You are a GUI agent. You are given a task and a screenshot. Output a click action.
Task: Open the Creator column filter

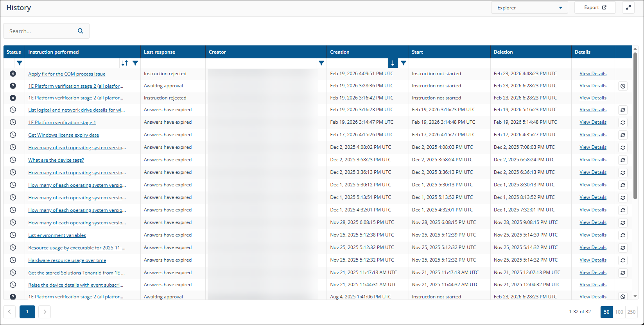321,63
